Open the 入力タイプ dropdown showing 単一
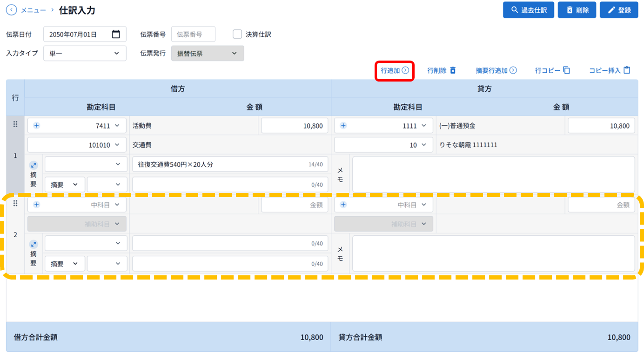The width and height of the screenshot is (644, 355). [x=85, y=53]
